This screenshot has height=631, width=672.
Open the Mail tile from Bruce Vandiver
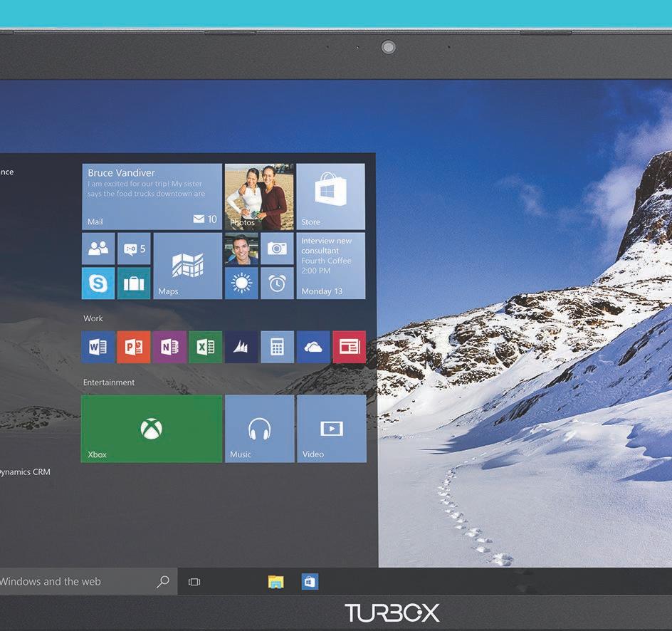[152, 197]
